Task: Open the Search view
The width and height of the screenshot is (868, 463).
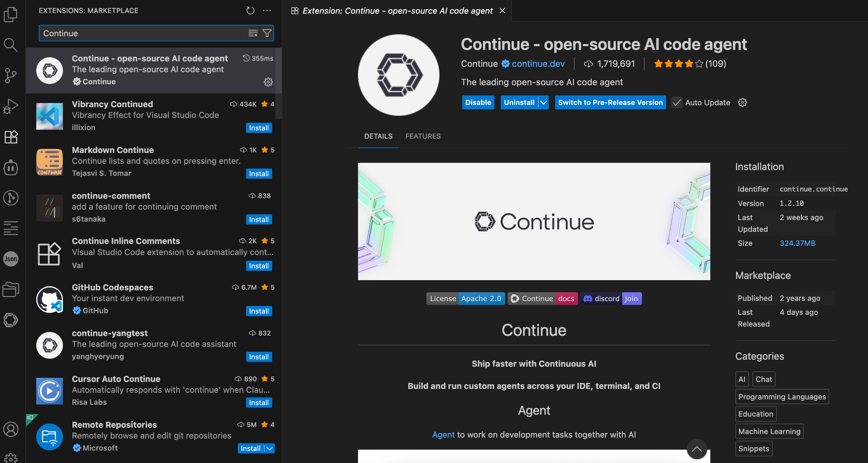Action: click(x=10, y=45)
